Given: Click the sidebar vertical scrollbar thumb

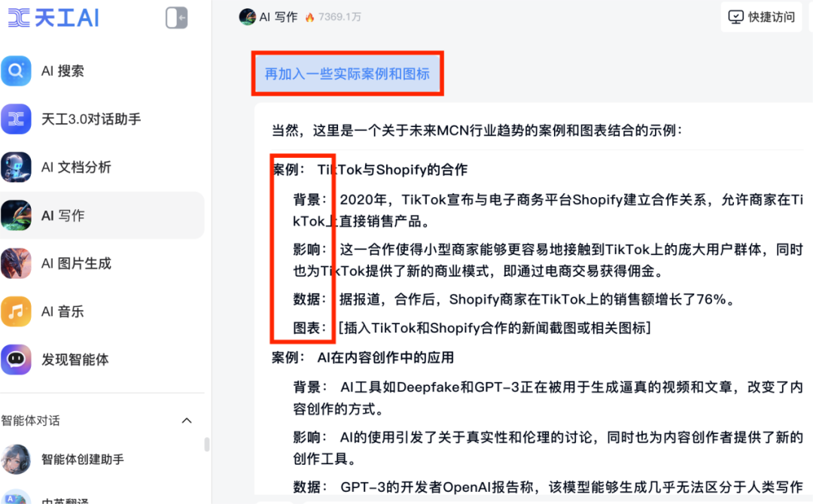Looking at the screenshot, I should coord(207,444).
